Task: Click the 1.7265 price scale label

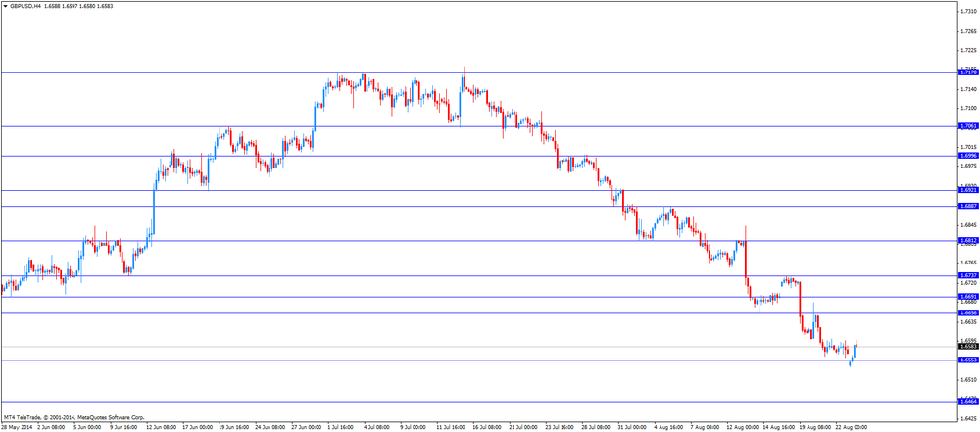Action: [x=968, y=30]
